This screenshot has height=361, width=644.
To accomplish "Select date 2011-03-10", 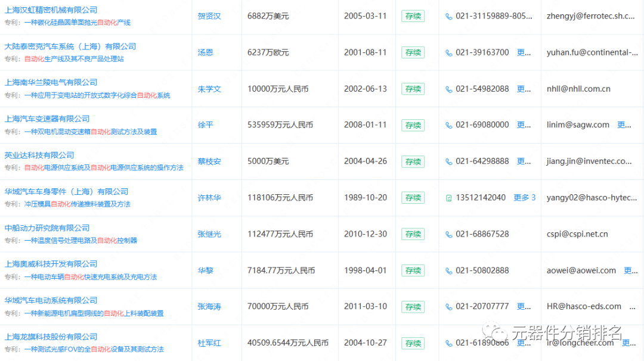I will click(366, 306).
